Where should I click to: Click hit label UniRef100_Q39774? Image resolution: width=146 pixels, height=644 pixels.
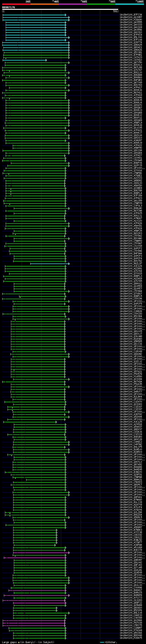(x=131, y=42)
